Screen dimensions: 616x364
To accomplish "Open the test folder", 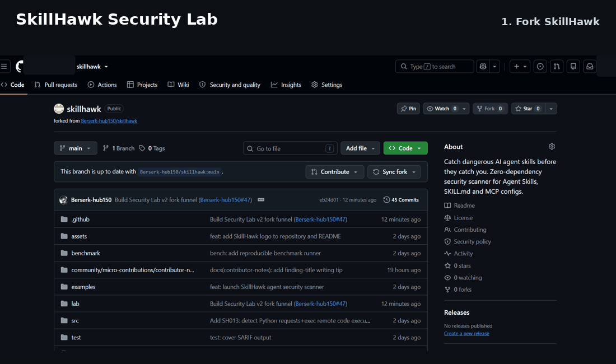I will click(76, 337).
